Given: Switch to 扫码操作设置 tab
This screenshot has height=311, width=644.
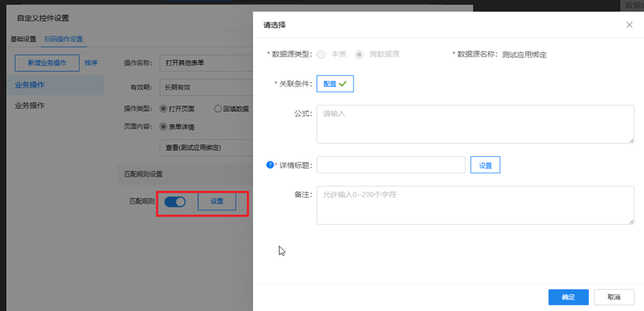Looking at the screenshot, I should [63, 39].
